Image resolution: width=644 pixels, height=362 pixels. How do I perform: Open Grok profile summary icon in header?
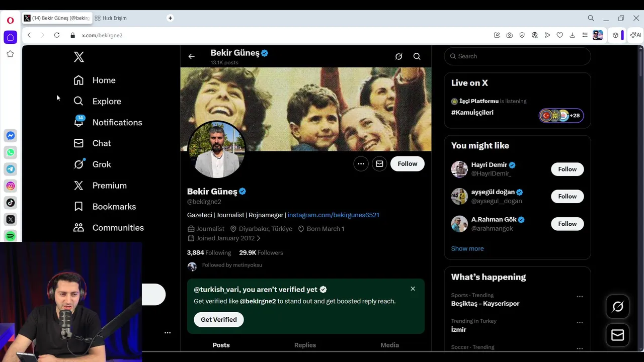pos(398,56)
